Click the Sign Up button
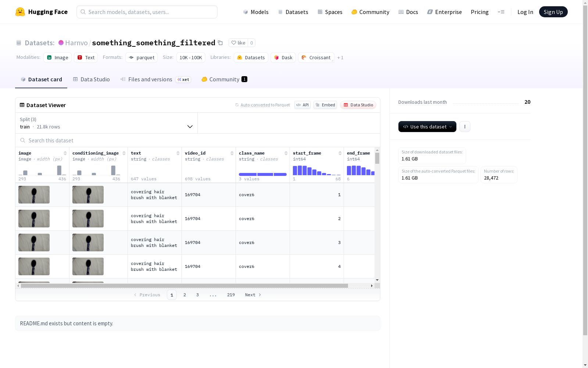Viewport: 588px width, 368px height. (553, 12)
